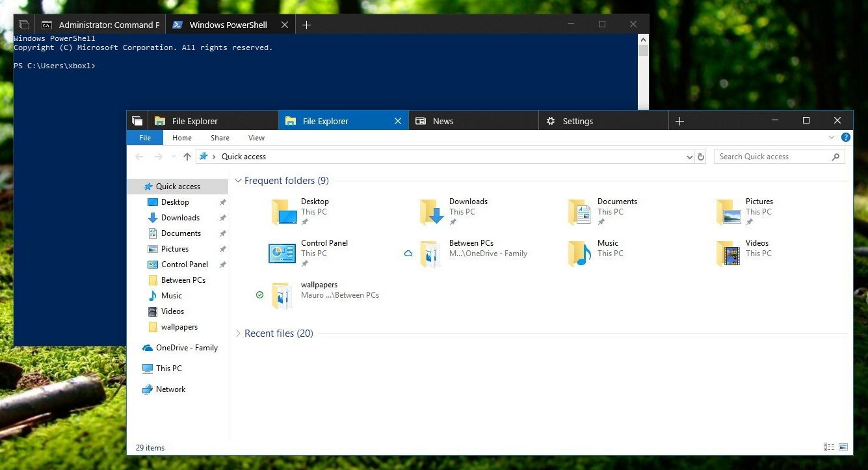Image resolution: width=868 pixels, height=470 pixels.
Task: Click the PowerShell prompt line PS C:\Users\xboxl>
Action: 55,66
